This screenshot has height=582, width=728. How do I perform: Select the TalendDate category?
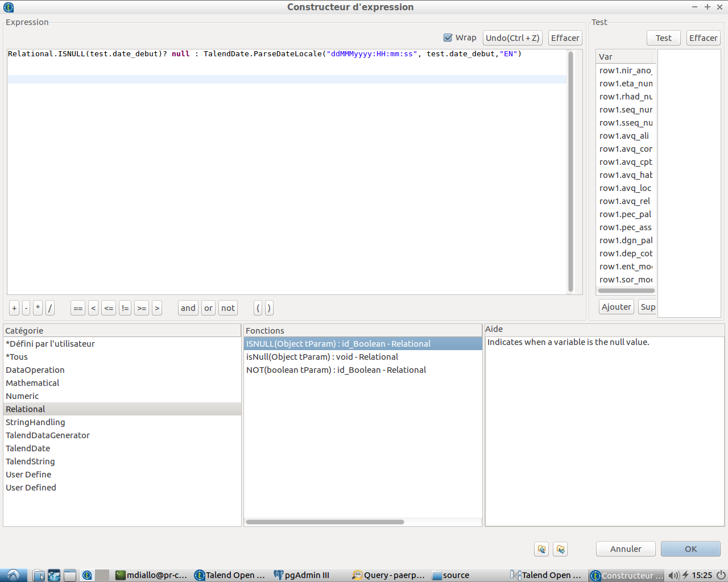122,448
